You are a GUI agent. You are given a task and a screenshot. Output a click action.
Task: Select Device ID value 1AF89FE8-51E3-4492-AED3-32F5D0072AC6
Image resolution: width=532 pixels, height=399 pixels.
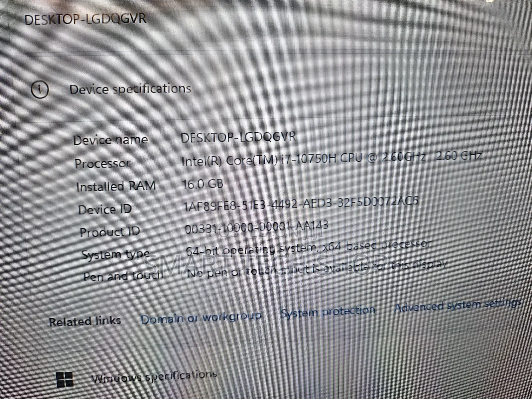(x=301, y=204)
